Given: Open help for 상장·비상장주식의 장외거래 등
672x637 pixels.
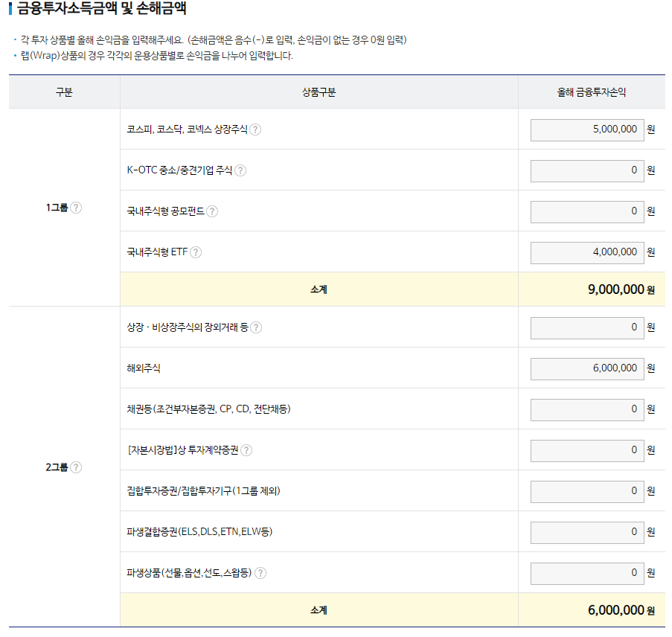Looking at the screenshot, I should (256, 328).
